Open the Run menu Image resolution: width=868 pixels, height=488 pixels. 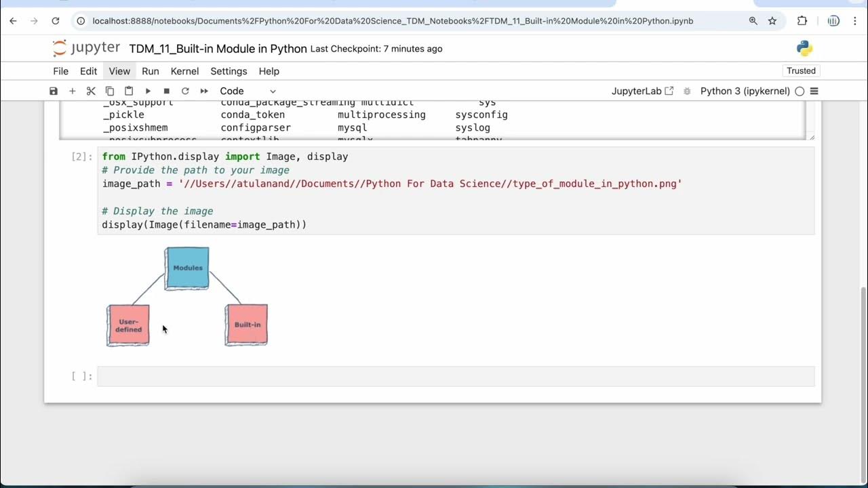coord(151,71)
